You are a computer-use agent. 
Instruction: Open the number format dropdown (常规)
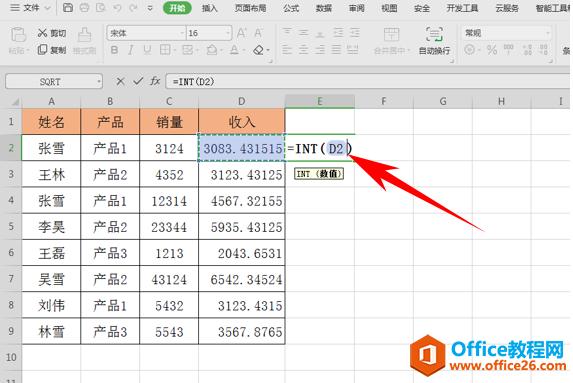tap(547, 33)
